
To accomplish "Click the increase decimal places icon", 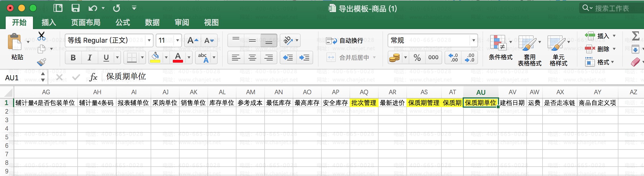I will 453,58.
